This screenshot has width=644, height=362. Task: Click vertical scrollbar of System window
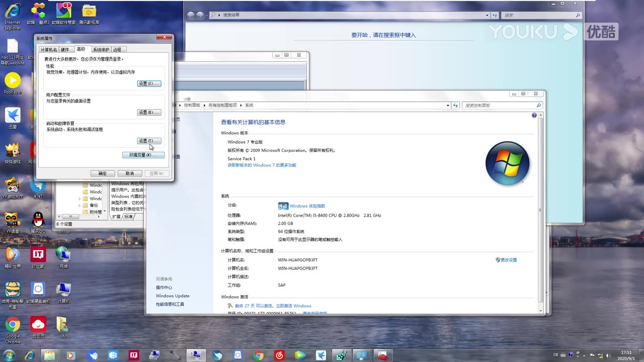coord(541,210)
